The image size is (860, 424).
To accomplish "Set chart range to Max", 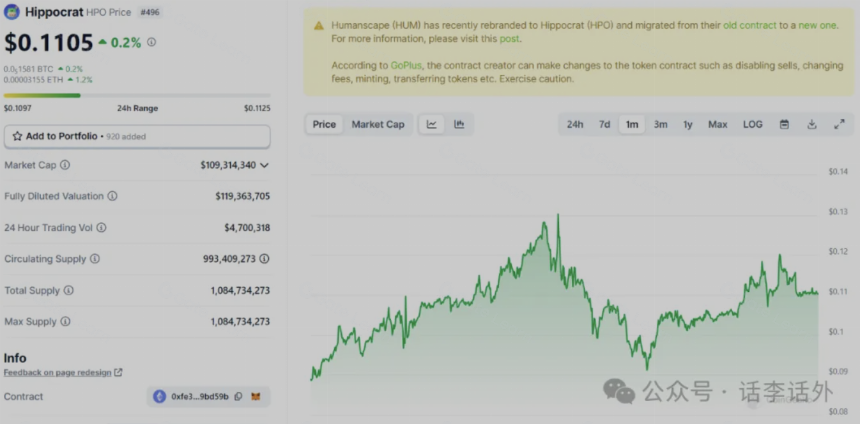I will click(x=717, y=125).
